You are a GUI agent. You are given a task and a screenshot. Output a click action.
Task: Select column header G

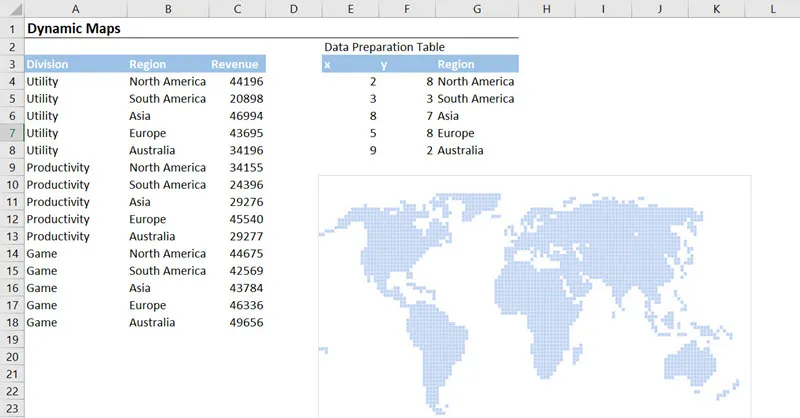point(476,9)
